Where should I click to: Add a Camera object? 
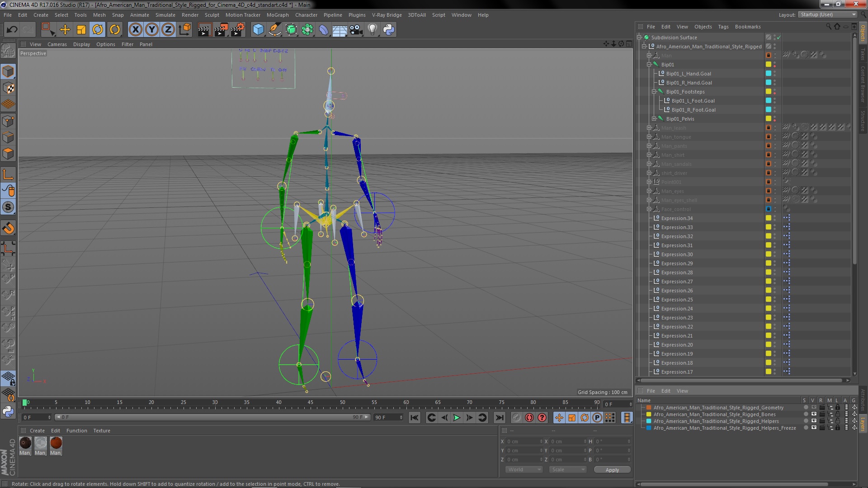coord(356,30)
